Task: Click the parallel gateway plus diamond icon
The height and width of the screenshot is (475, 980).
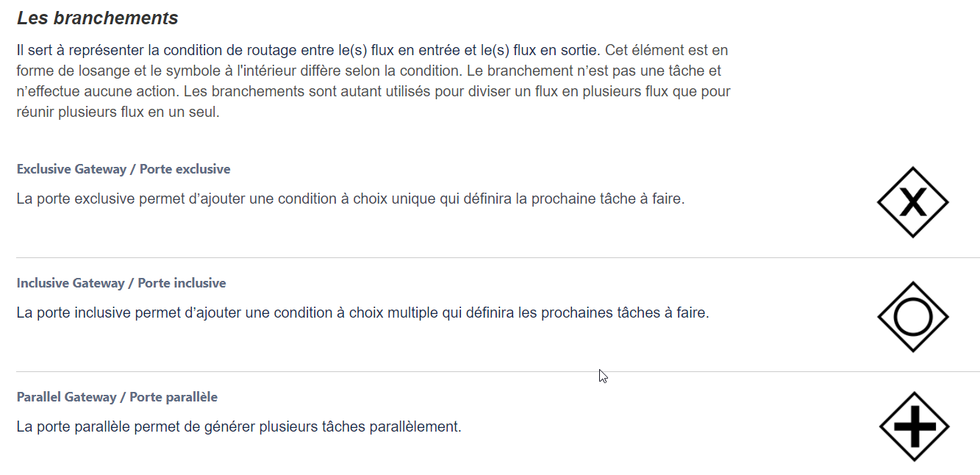Action: 914,426
